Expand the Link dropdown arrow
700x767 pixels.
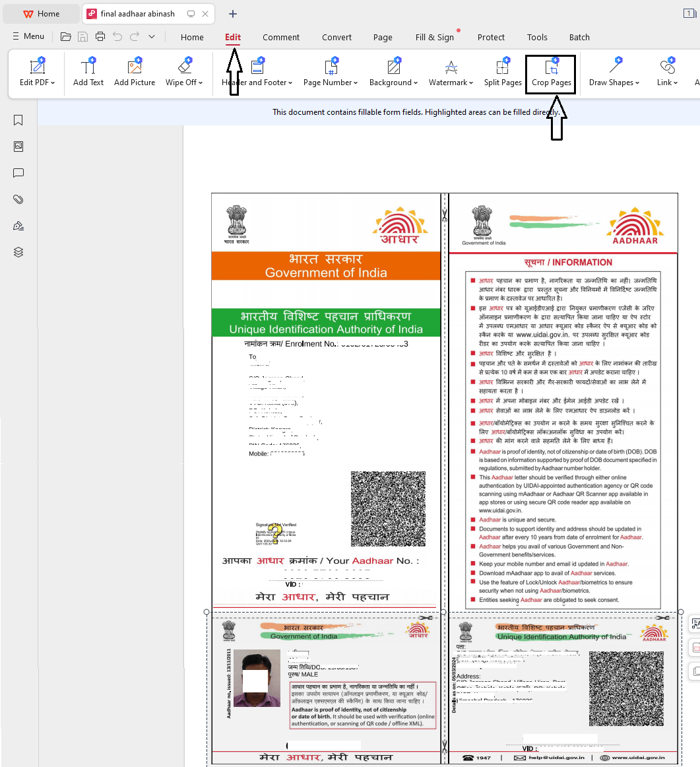[676, 83]
